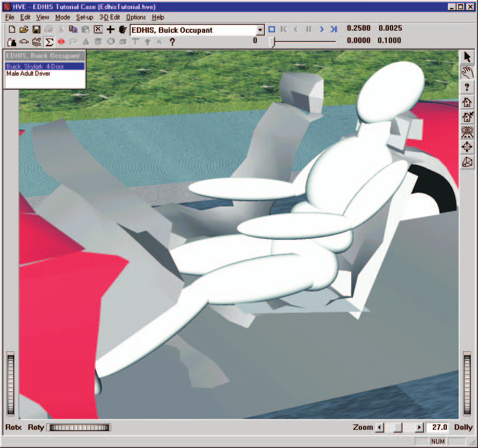478x448 pixels.
Task: Select the Vehicle Editor car icon
Action: [24, 42]
